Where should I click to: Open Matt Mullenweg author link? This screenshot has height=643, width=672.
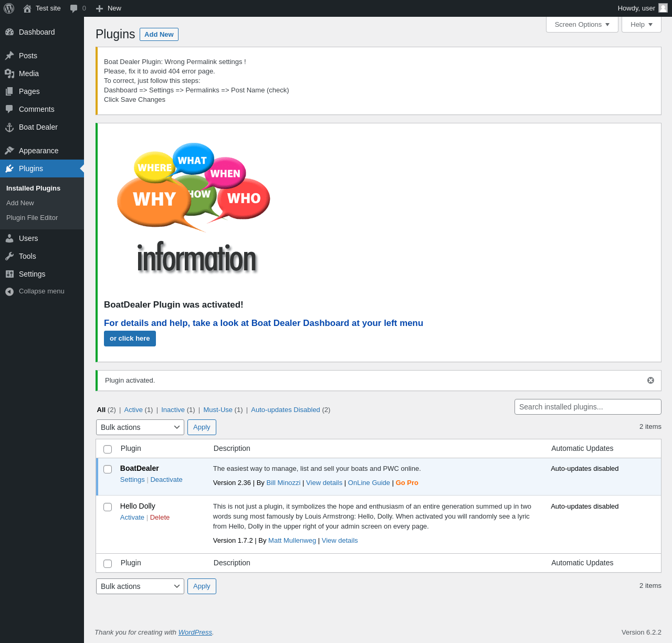click(292, 541)
